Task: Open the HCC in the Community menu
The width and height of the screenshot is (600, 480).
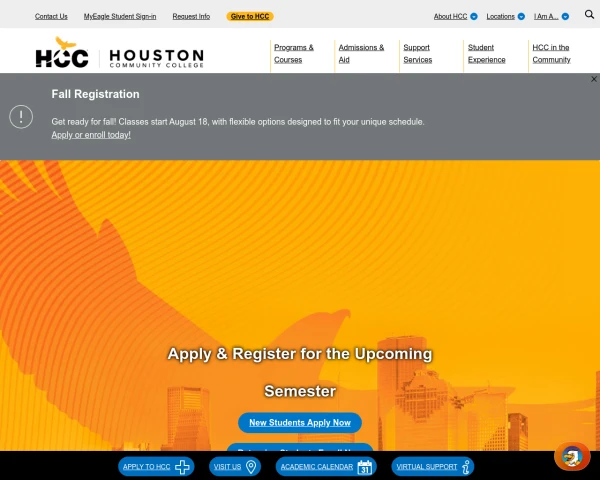Action: 551,54
